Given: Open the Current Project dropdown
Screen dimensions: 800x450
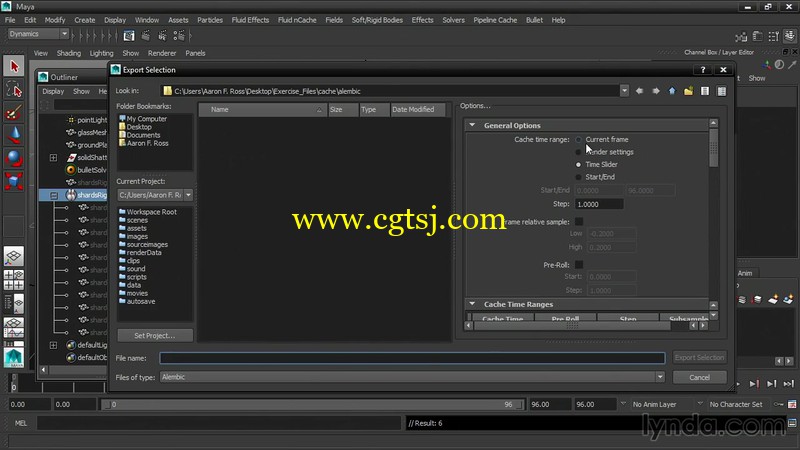Looking at the screenshot, I should (188, 195).
